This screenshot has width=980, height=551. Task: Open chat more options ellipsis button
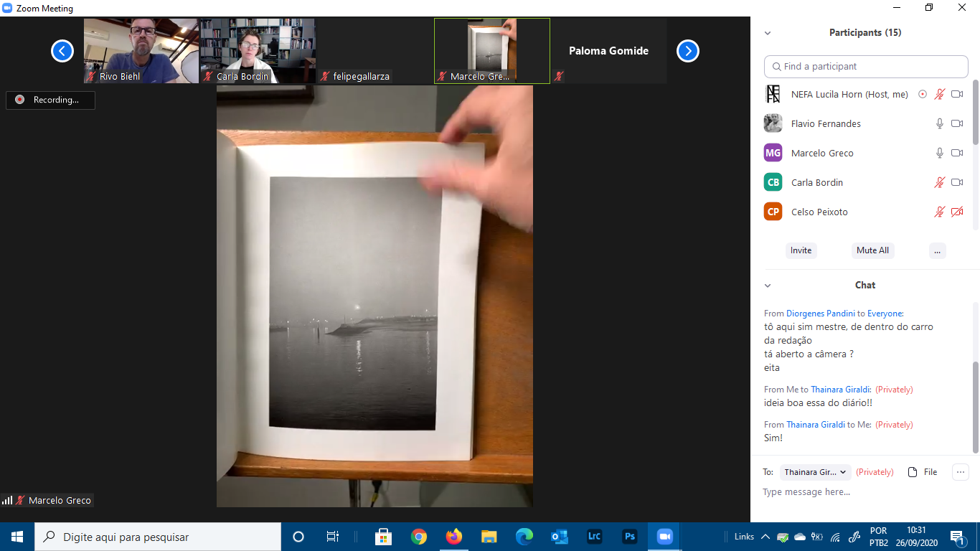point(960,472)
